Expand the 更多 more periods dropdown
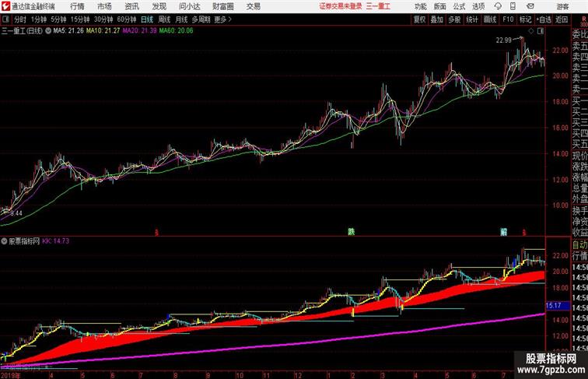588x379 pixels. point(222,19)
